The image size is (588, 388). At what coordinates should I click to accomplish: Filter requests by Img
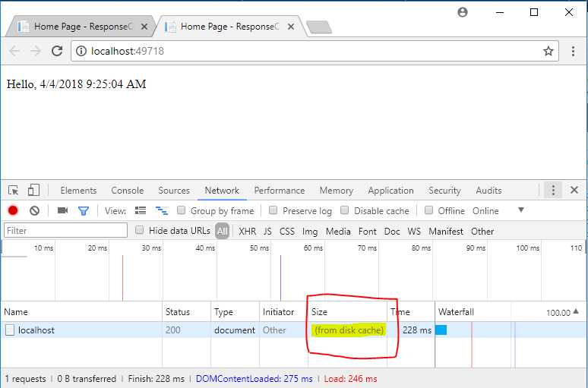pyautogui.click(x=310, y=232)
